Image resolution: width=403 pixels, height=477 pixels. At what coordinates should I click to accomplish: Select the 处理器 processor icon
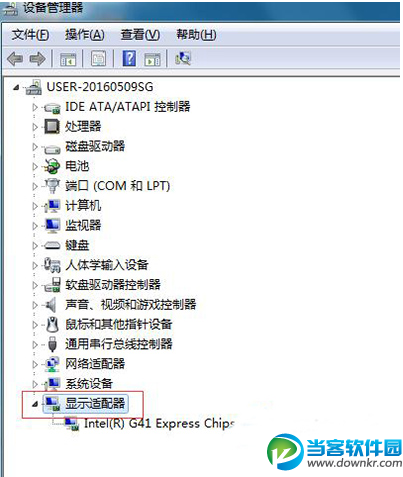[52, 127]
